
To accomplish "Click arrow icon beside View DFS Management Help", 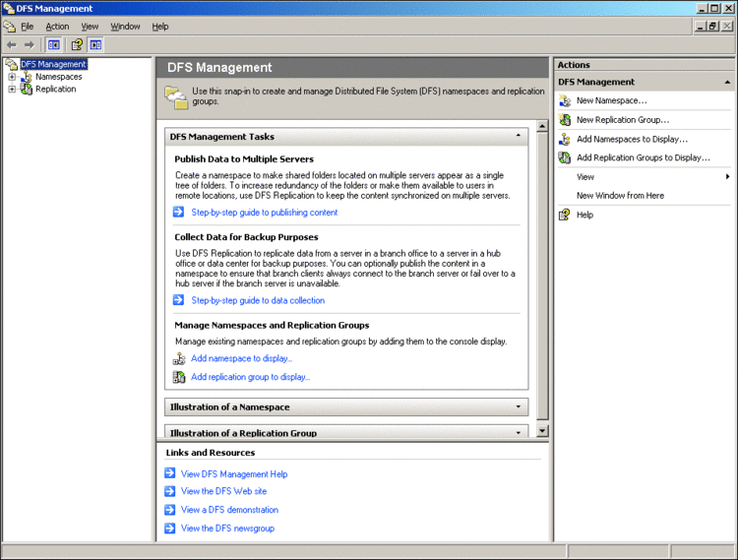I will [x=170, y=473].
